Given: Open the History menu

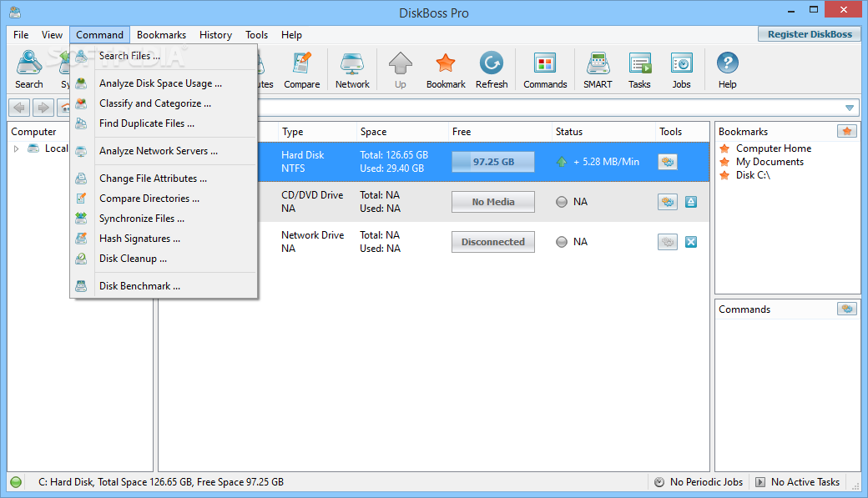Looking at the screenshot, I should coord(216,35).
